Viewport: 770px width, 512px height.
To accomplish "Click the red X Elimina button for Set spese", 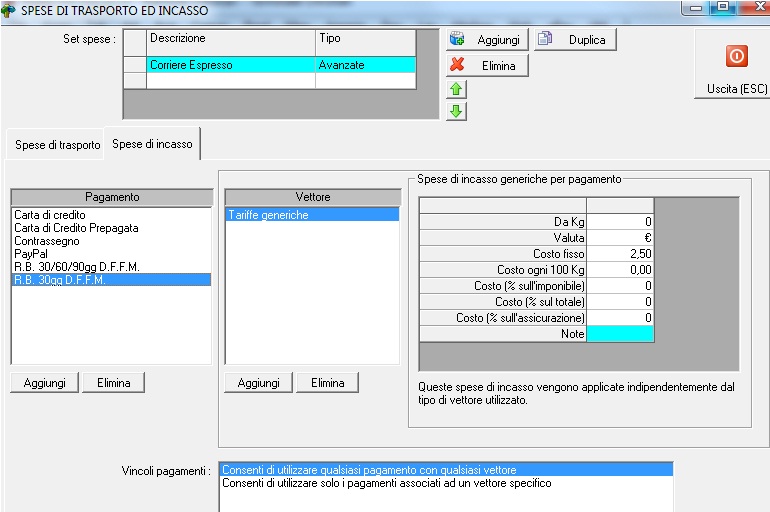I will coord(487,65).
